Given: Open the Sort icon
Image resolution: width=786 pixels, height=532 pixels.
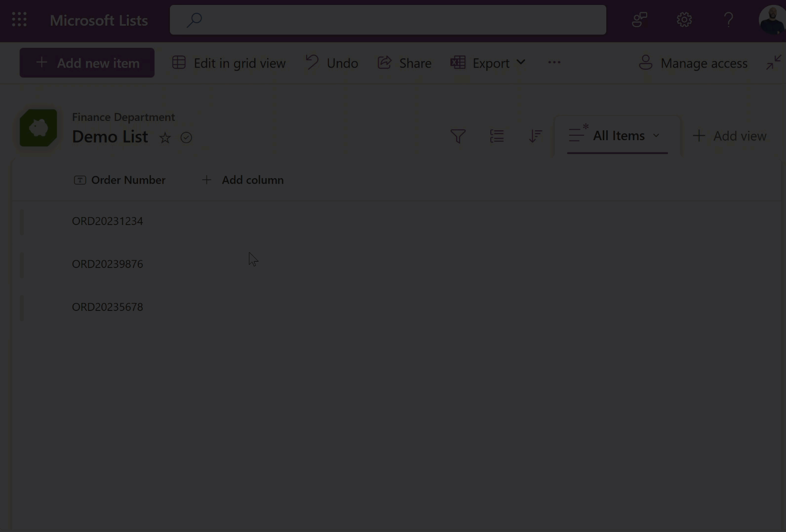Looking at the screenshot, I should [535, 136].
